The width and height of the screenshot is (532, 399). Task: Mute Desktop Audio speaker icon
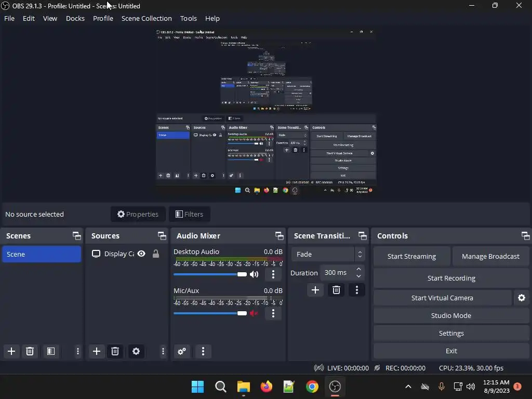pyautogui.click(x=254, y=274)
